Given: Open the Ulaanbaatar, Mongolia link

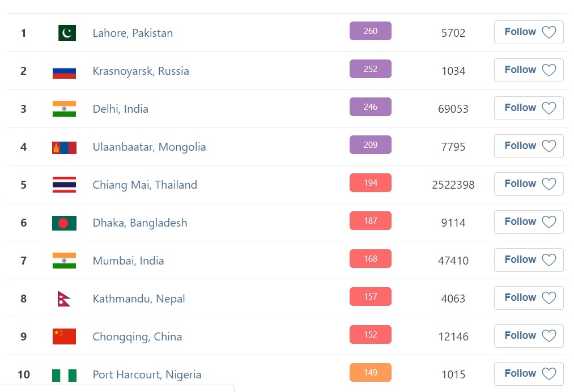Looking at the screenshot, I should coord(149,147).
